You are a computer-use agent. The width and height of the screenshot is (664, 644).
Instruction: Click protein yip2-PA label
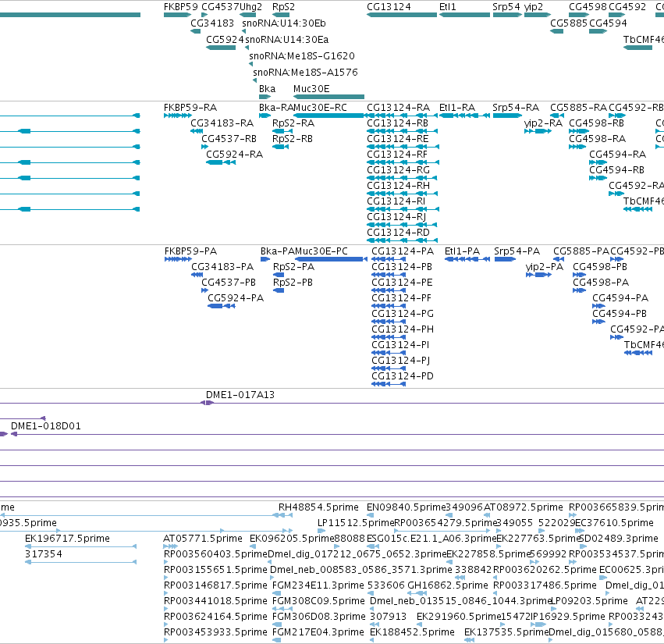(x=545, y=267)
